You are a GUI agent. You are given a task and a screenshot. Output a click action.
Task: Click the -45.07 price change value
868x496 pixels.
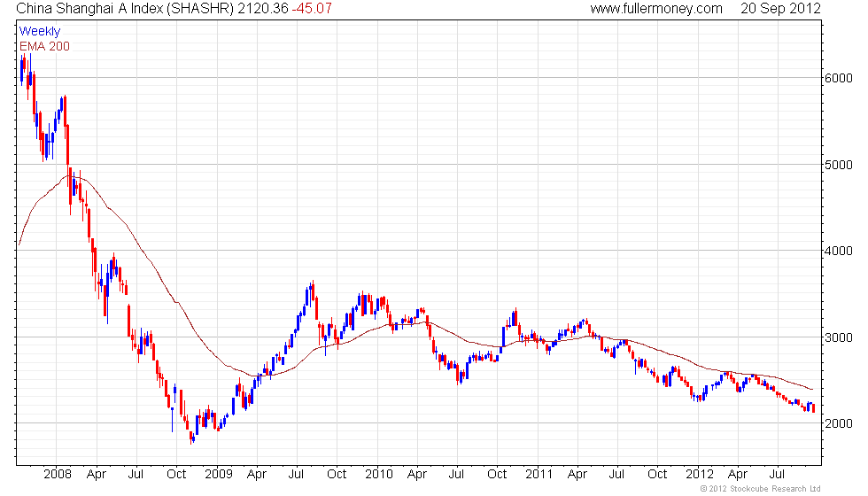click(312, 8)
